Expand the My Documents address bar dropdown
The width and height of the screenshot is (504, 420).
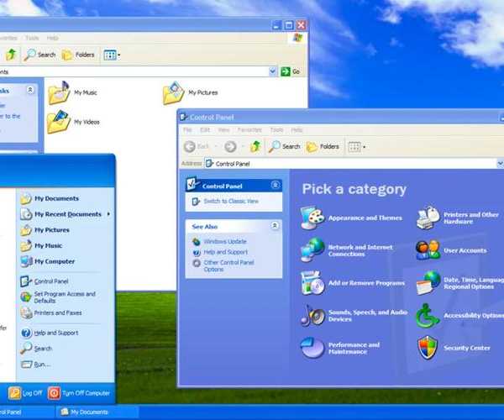click(273, 72)
